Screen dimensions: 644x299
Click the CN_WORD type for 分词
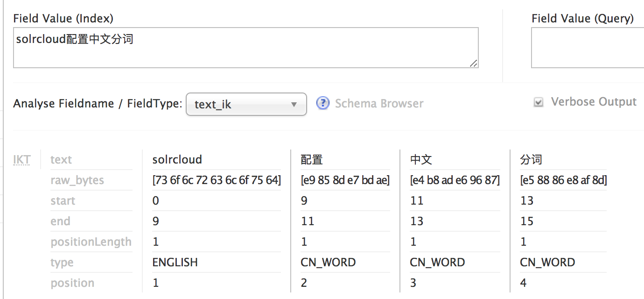[548, 263]
